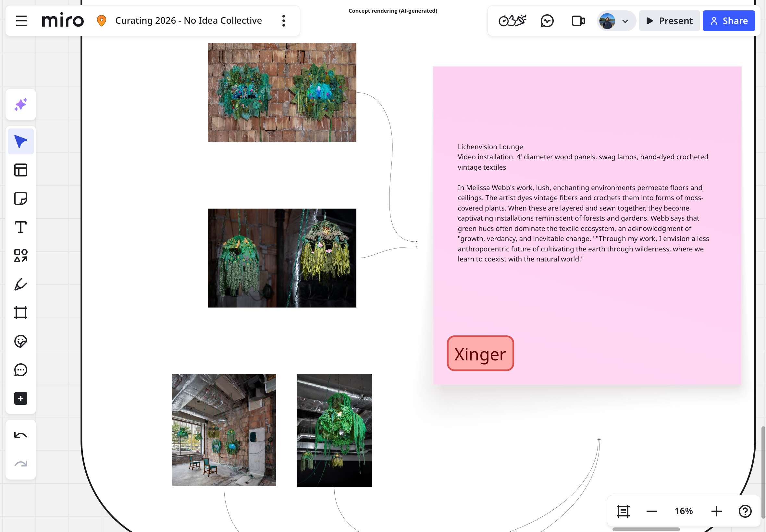Open zoom level 16% menu

tap(684, 511)
